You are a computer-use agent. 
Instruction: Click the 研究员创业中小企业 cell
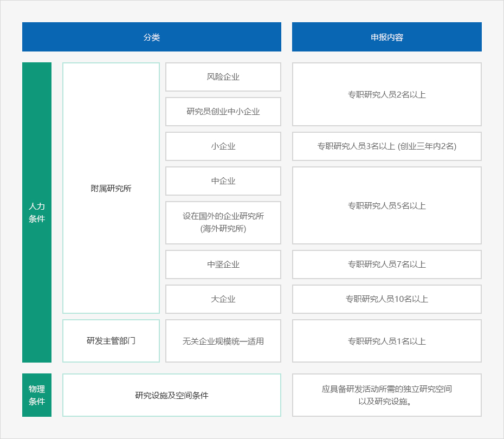point(223,112)
